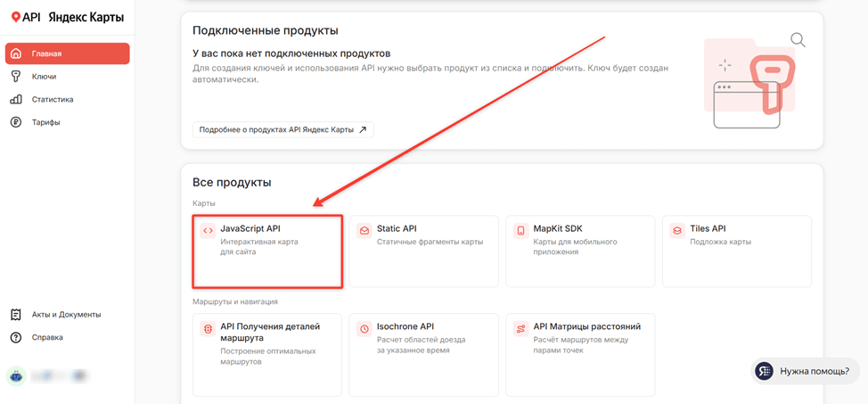Click the Яндекс Карты API logo pin

click(x=16, y=18)
